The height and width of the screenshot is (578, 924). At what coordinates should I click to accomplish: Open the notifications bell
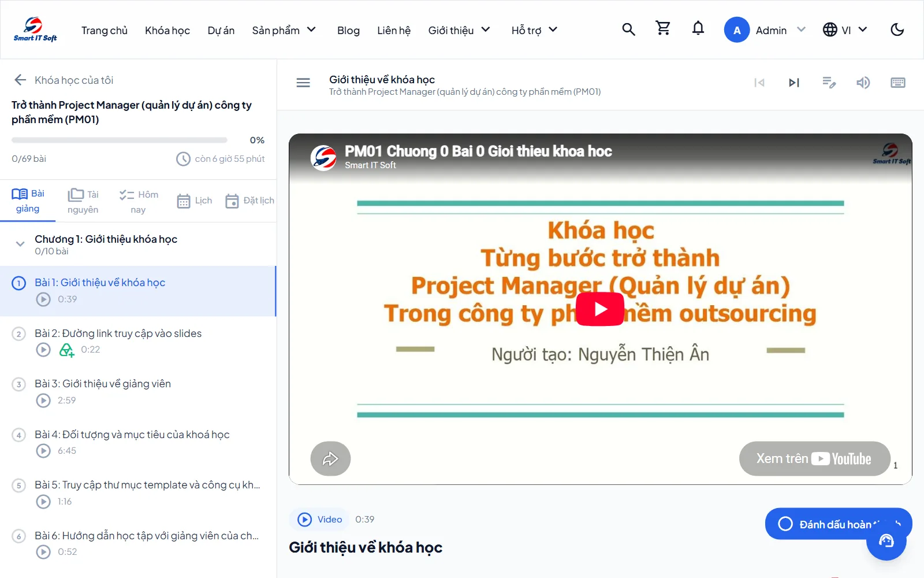tap(698, 29)
